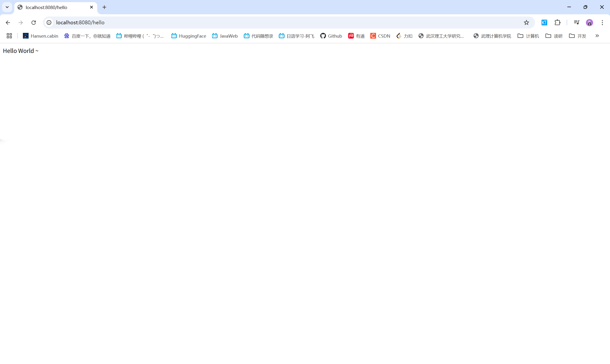This screenshot has width=610, height=364.
Task: Open a new tab
Action: [x=104, y=7]
